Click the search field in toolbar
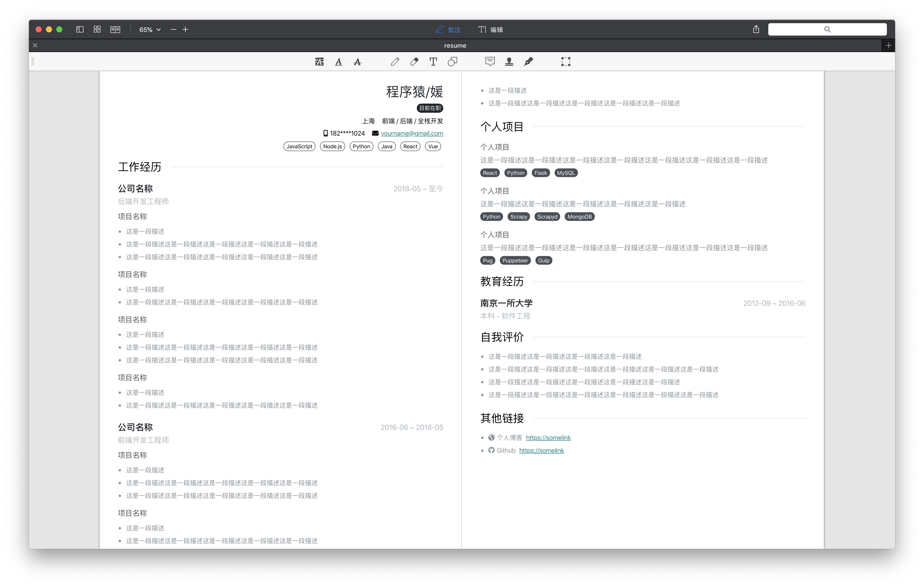924x587 pixels. (827, 30)
